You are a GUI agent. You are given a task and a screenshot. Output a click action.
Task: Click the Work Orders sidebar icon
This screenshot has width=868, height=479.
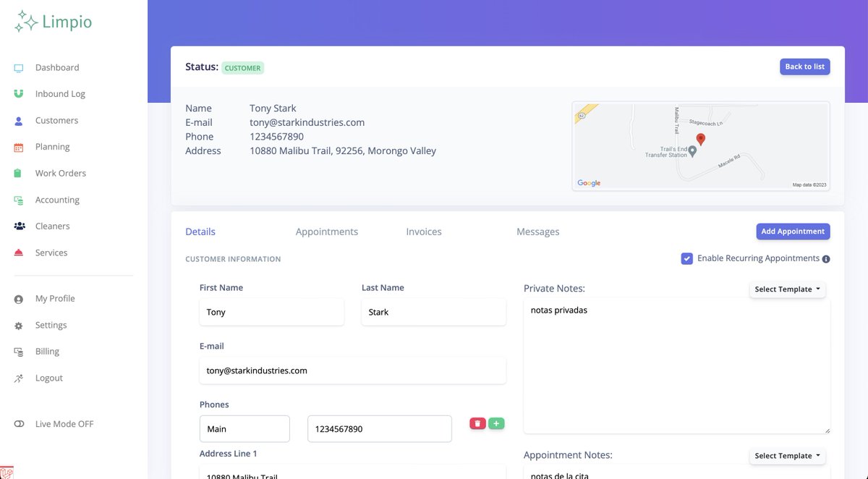pos(18,173)
